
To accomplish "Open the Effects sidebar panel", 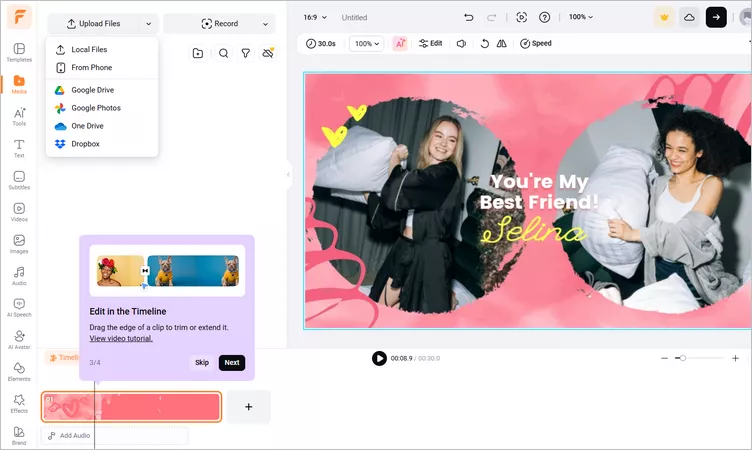I will click(19, 403).
